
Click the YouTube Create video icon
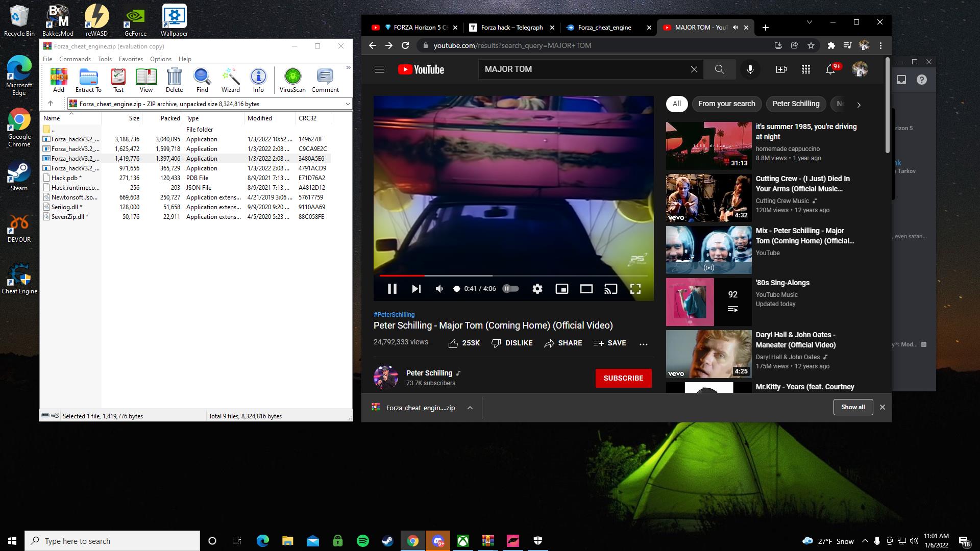pos(781,69)
